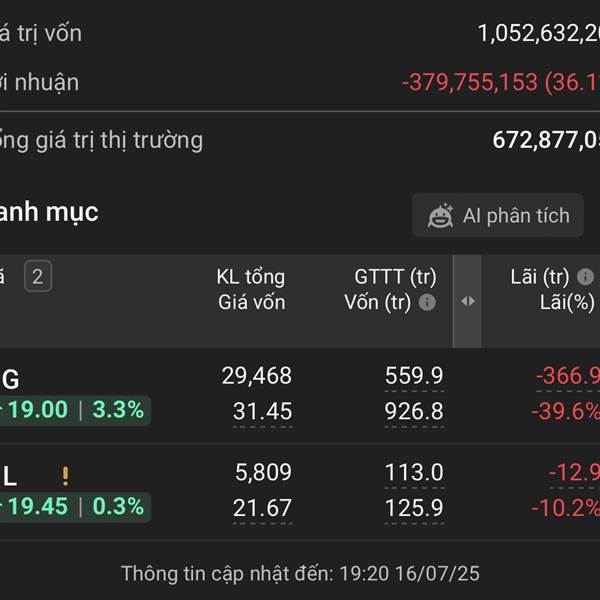Tap the AI phân tích button
Screen dimensions: 600x600
point(498,215)
